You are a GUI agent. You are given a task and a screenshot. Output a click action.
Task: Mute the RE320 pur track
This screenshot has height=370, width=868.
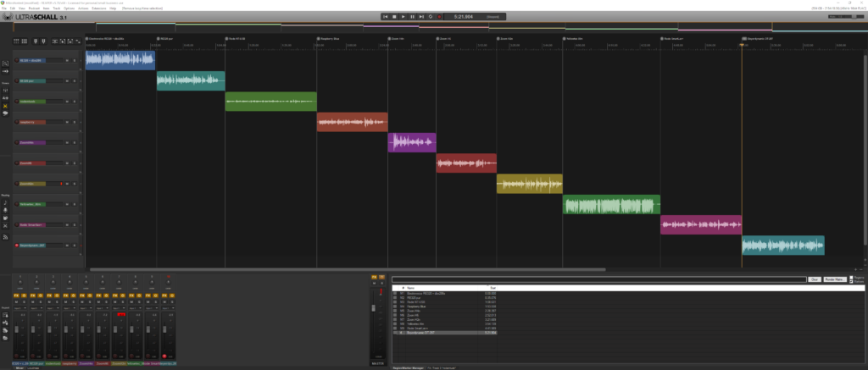point(68,80)
